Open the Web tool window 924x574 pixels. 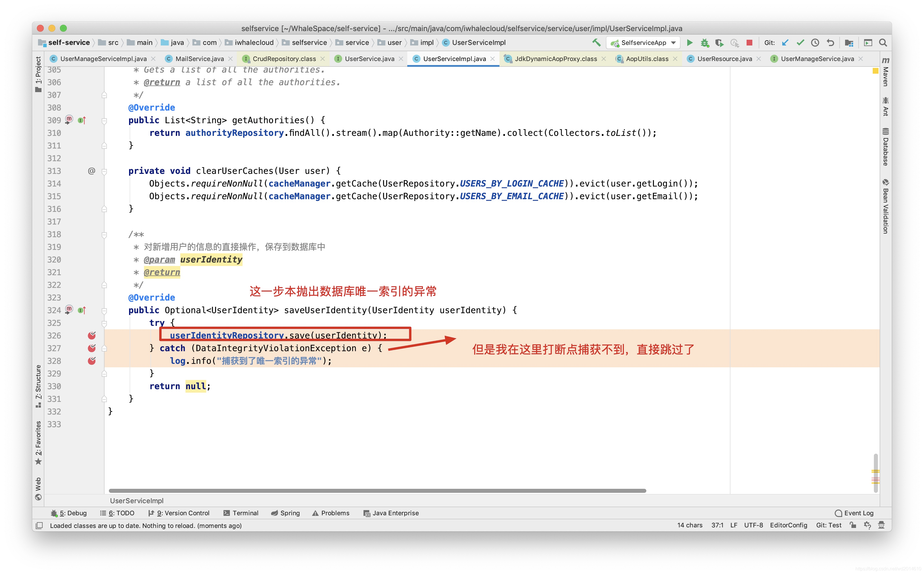pyautogui.click(x=38, y=489)
